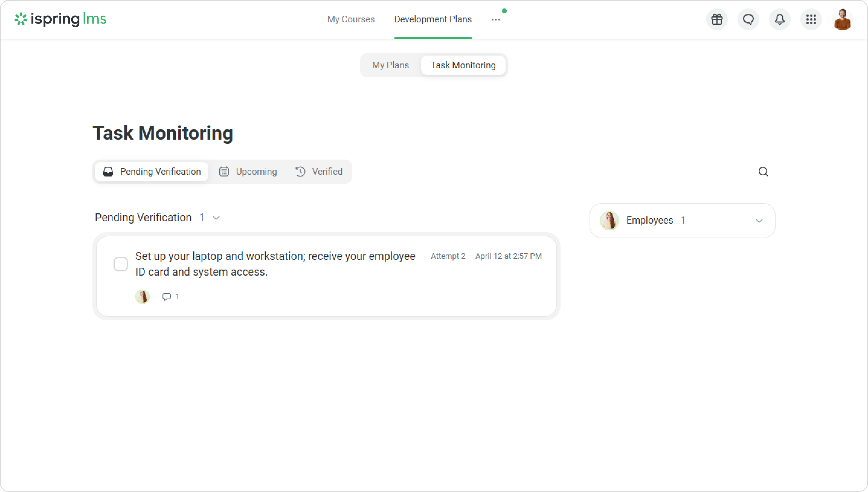This screenshot has height=492, width=868.
Task: Open the notifications bell
Action: [780, 19]
